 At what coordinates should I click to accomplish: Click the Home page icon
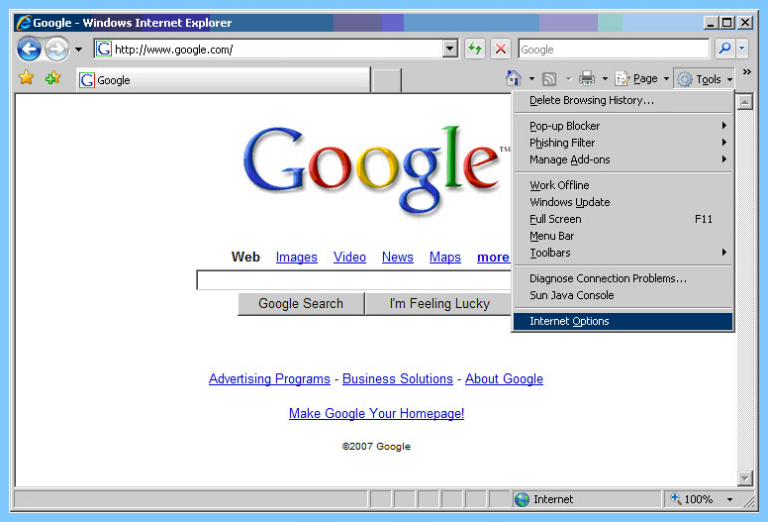[x=513, y=79]
